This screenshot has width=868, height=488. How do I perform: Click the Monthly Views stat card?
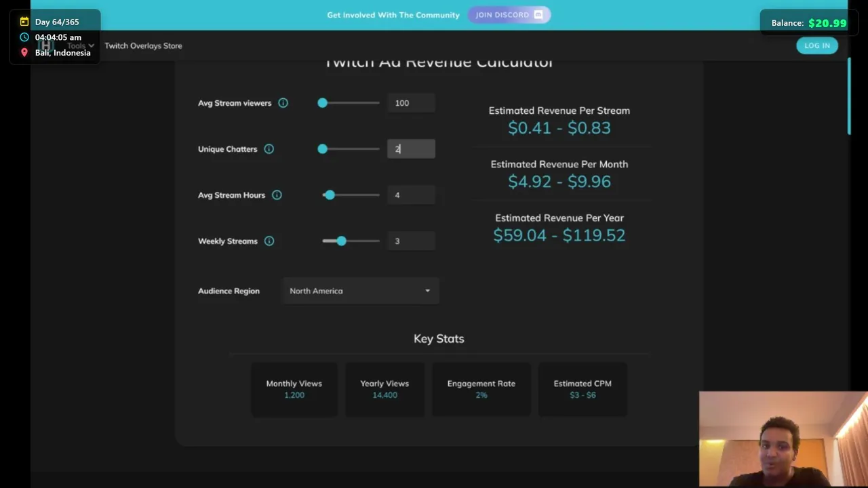(294, 389)
